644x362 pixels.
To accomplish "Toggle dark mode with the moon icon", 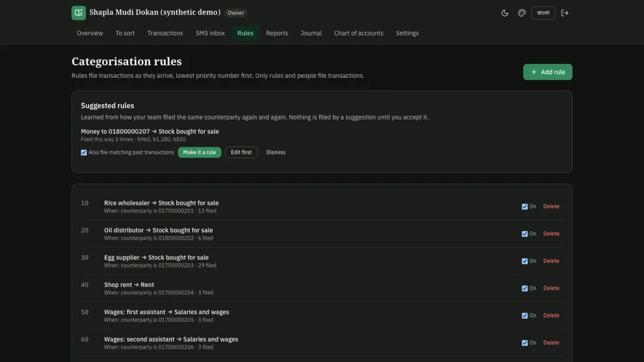I will click(505, 13).
